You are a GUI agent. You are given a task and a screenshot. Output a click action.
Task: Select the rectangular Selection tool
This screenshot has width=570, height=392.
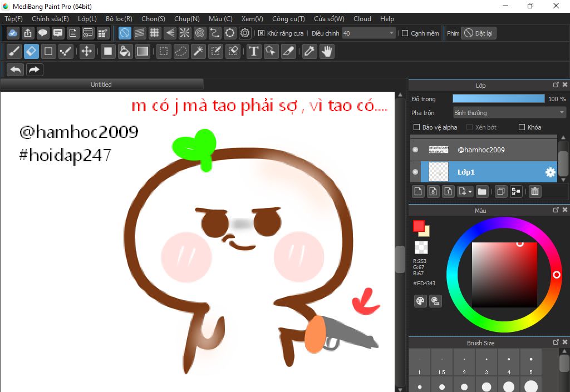click(164, 51)
